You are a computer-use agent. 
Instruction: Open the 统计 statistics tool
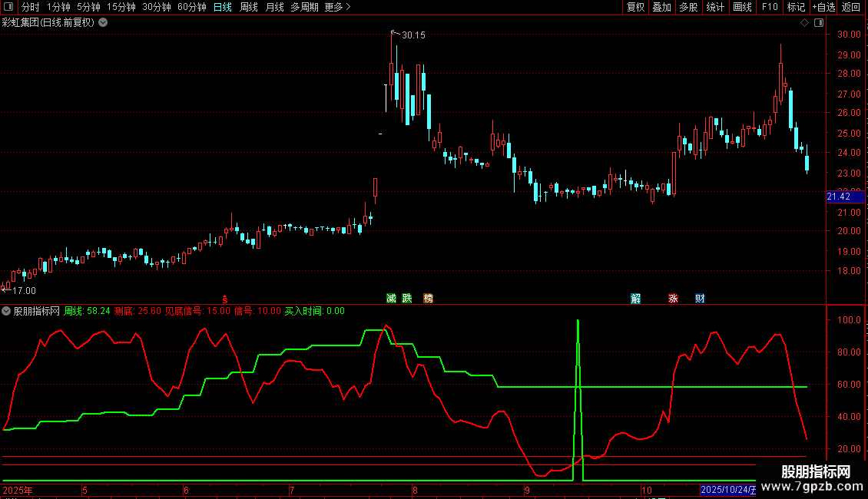click(x=715, y=7)
